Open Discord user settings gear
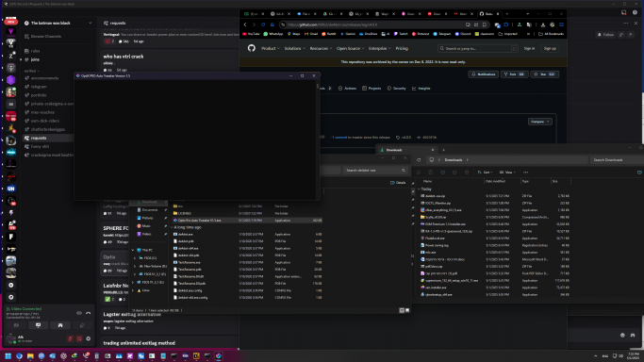The height and width of the screenshot is (362, 644). coord(88,339)
